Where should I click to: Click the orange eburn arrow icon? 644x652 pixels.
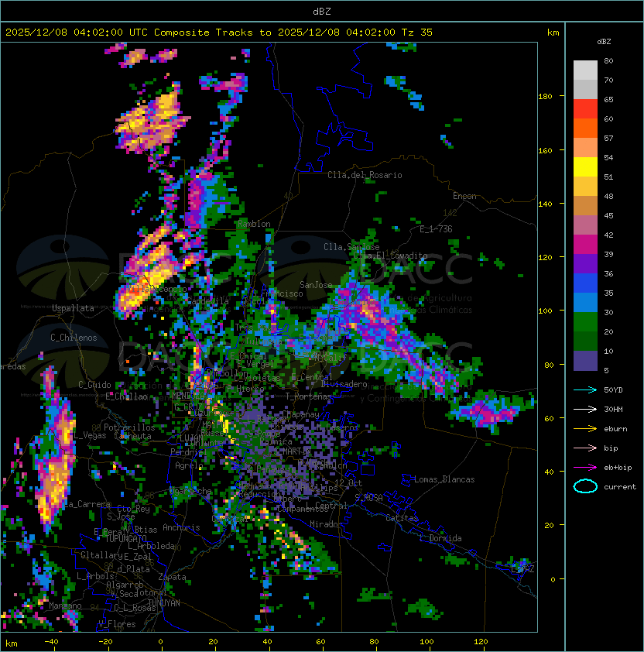(585, 428)
